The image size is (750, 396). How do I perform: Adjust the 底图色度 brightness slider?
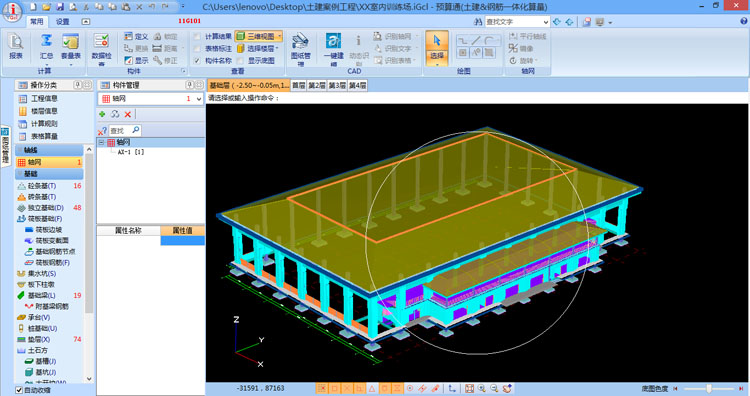[x=709, y=389]
